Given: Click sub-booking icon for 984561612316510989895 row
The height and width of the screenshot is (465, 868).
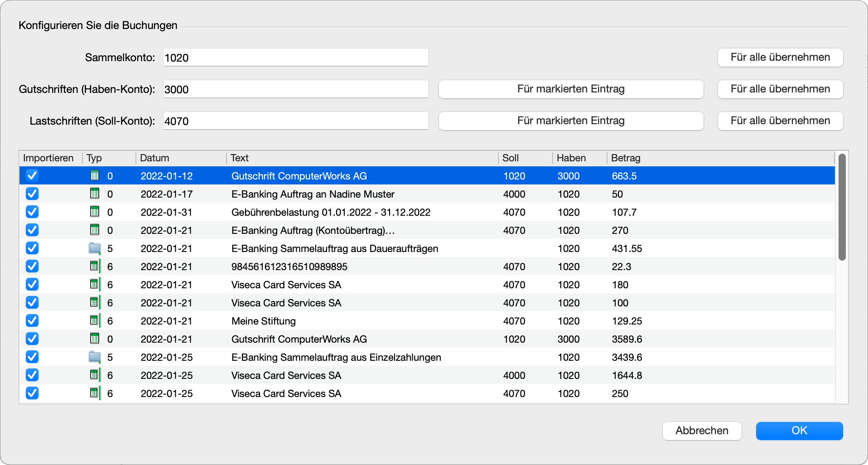Looking at the screenshot, I should pos(95,266).
